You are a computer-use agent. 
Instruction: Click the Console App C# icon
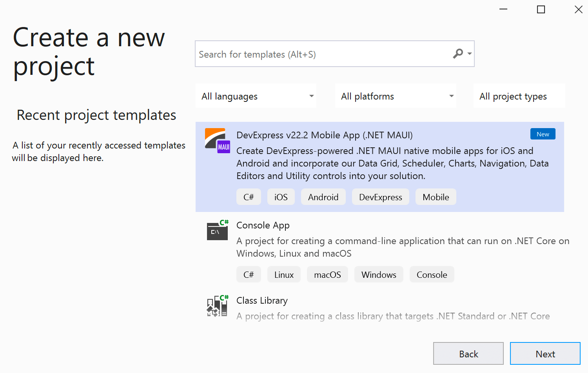coord(217,230)
